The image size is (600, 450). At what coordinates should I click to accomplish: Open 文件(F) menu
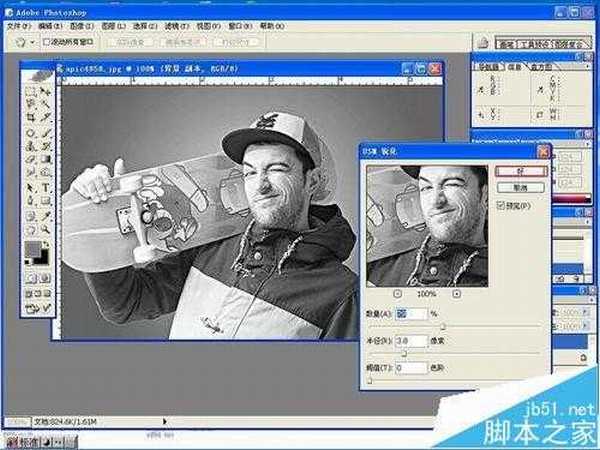[x=18, y=26]
